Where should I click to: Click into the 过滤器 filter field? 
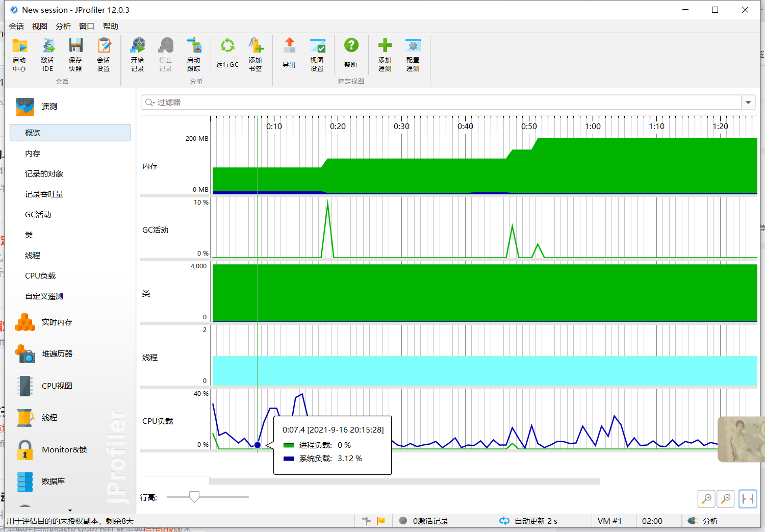coord(442,103)
